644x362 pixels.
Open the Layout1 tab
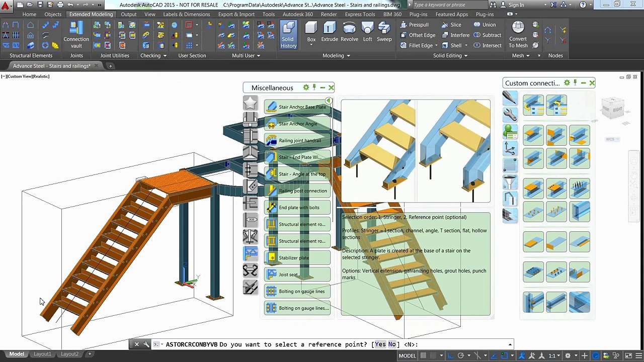(42, 354)
